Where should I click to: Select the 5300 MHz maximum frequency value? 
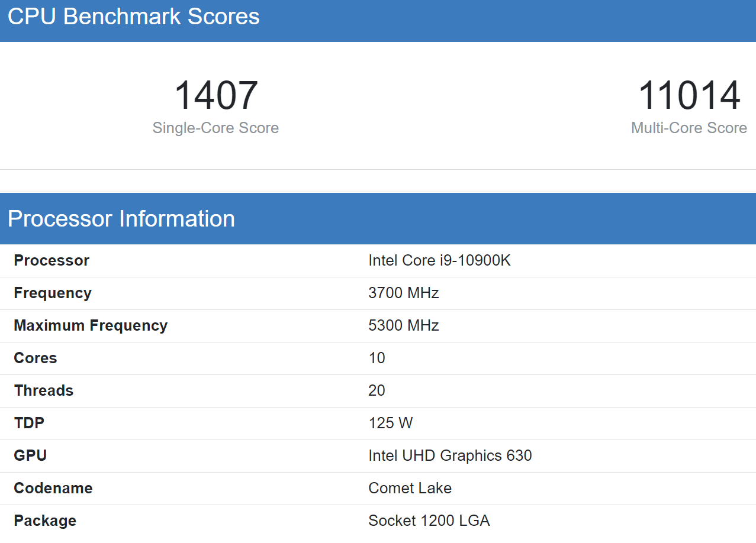coord(404,325)
